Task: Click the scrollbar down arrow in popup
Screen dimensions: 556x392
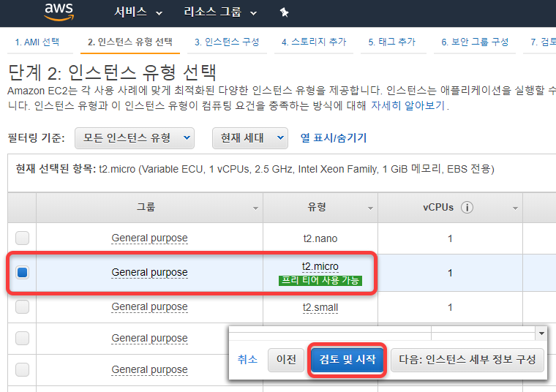Action: 541,333
